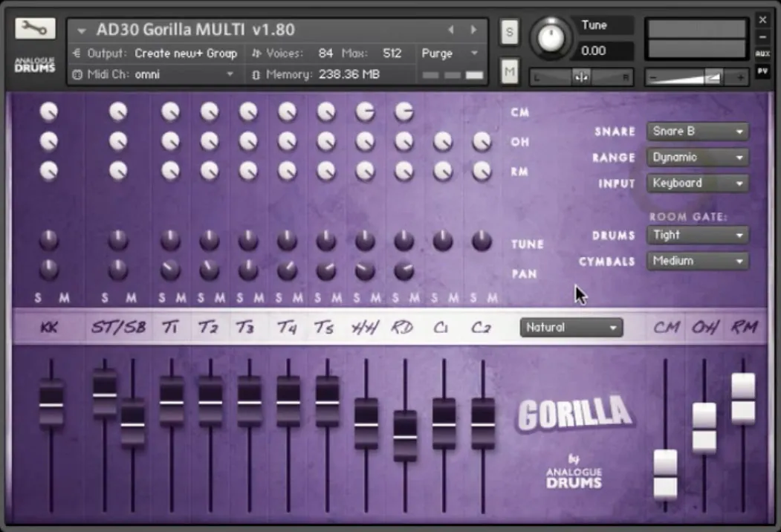Click the T4 pan knob
Screen dimensions: 781x532
pyautogui.click(x=288, y=270)
